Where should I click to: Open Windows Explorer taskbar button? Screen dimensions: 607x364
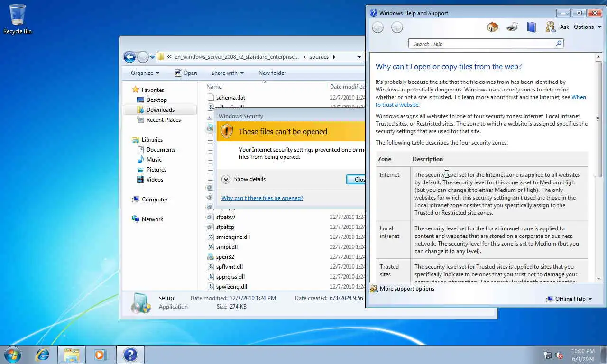[x=72, y=355]
